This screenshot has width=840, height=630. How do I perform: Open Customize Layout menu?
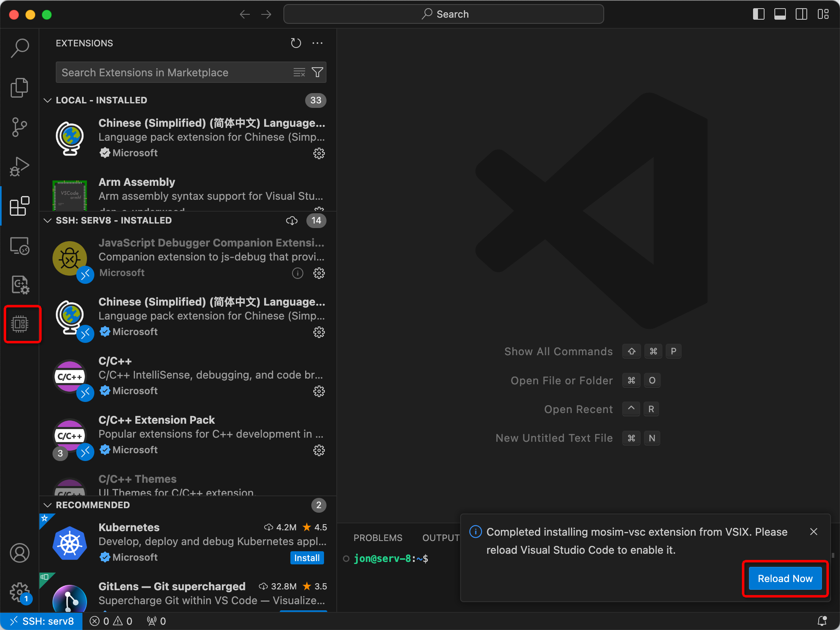pos(823,14)
